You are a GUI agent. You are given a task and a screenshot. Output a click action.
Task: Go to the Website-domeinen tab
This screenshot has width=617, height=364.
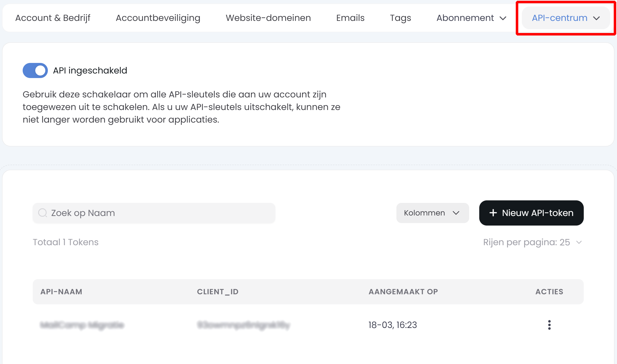coord(268,18)
